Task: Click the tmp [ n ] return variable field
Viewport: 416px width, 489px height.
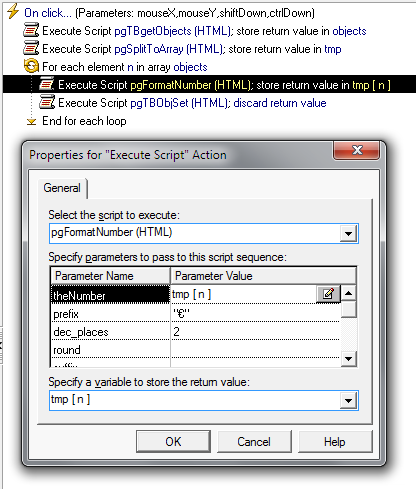Action: (204, 400)
